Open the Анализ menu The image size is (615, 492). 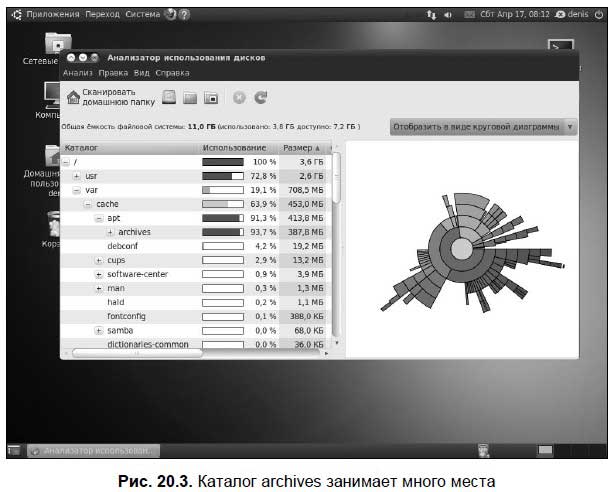click(78, 73)
